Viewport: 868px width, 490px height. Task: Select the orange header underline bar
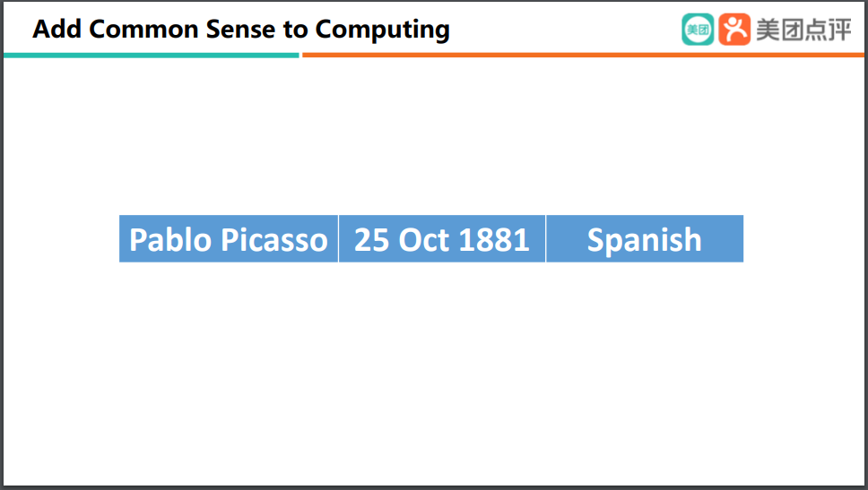(583, 56)
